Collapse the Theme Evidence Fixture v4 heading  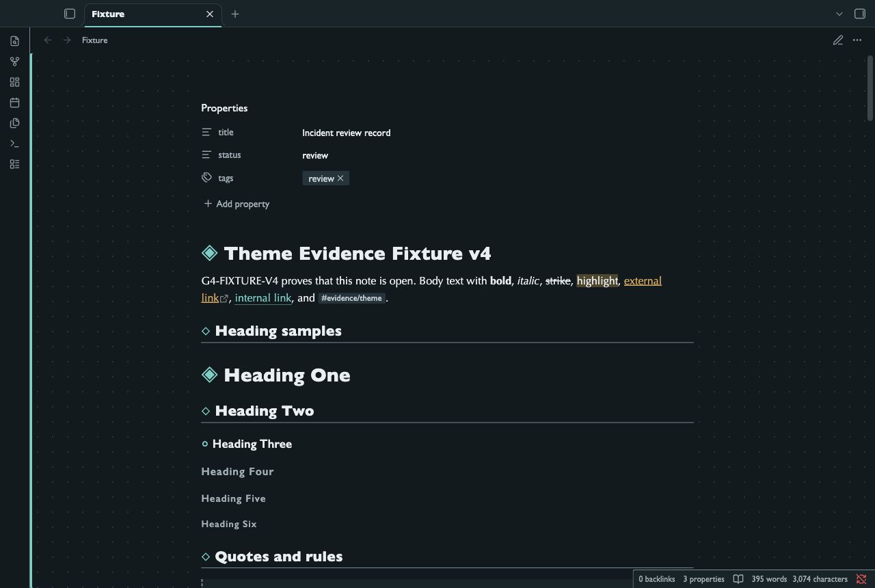tap(210, 253)
